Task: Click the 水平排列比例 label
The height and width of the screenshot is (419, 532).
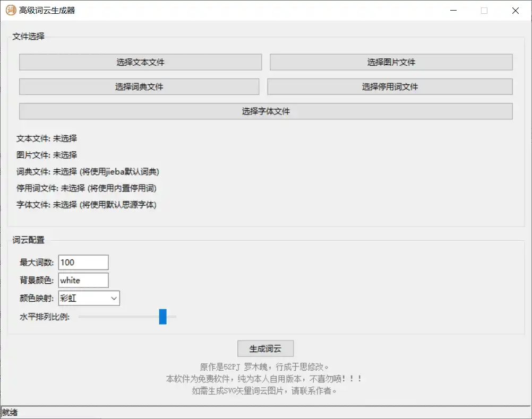Action: [45, 317]
